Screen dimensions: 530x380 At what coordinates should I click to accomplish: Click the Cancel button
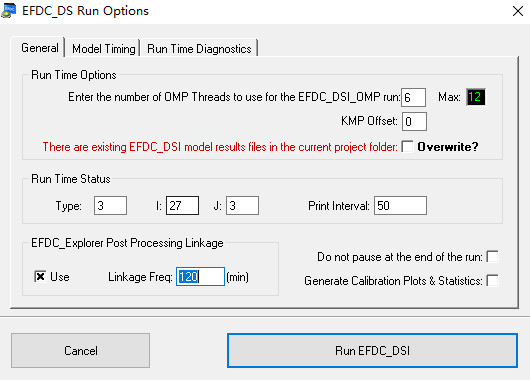(x=80, y=351)
